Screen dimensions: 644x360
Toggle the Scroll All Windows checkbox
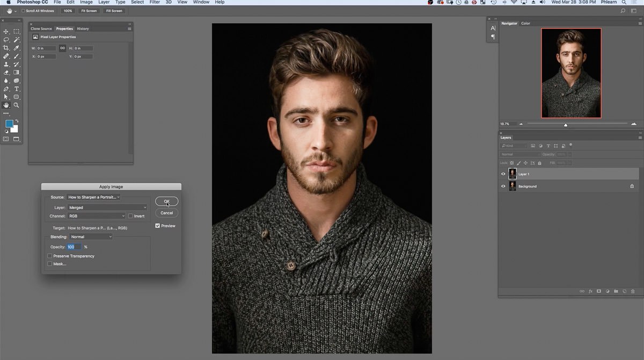pyautogui.click(x=24, y=11)
